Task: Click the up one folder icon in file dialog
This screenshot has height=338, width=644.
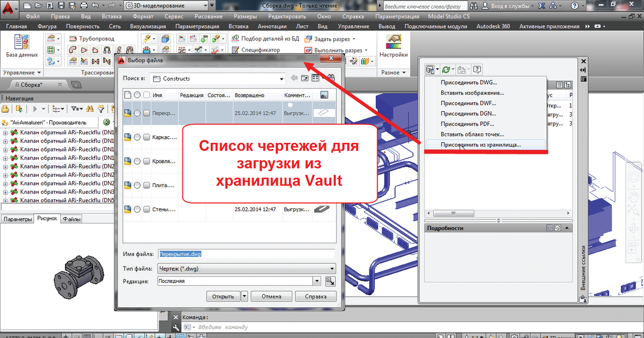Action: [305, 78]
